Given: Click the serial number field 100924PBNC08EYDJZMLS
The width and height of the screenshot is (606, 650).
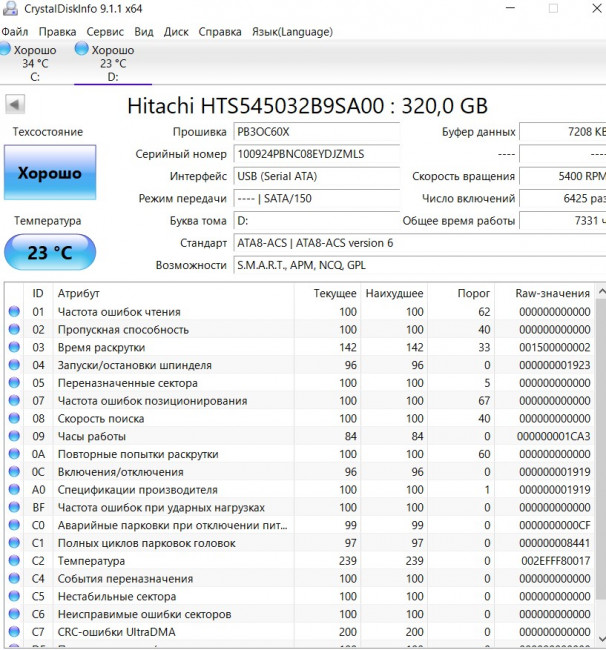Looking at the screenshot, I should point(317,154).
